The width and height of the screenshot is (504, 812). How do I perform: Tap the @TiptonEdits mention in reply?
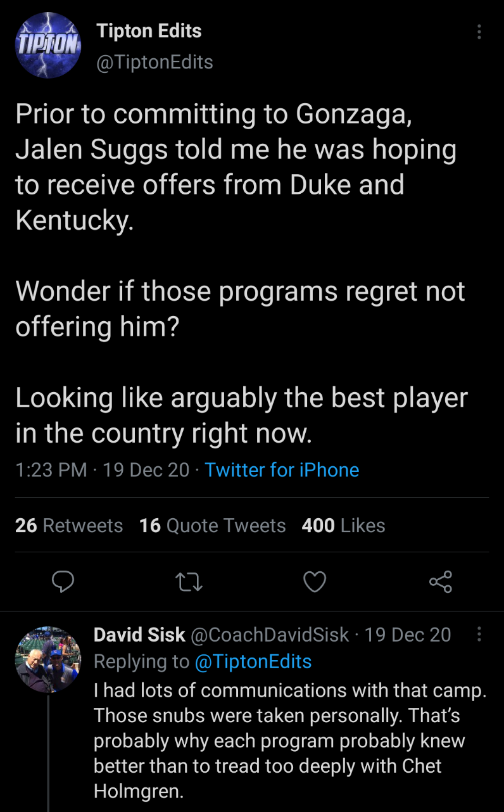(253, 661)
